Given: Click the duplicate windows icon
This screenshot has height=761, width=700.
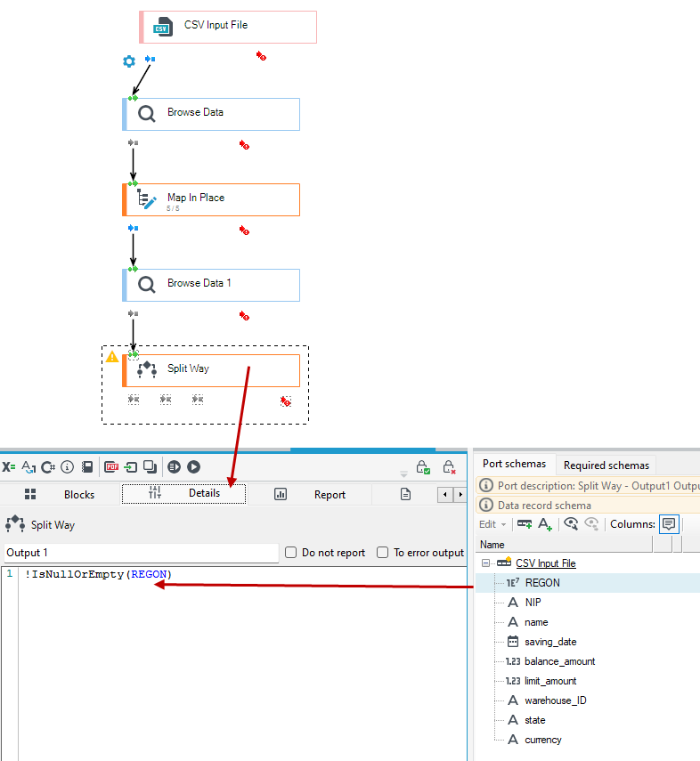Looking at the screenshot, I should [x=151, y=467].
